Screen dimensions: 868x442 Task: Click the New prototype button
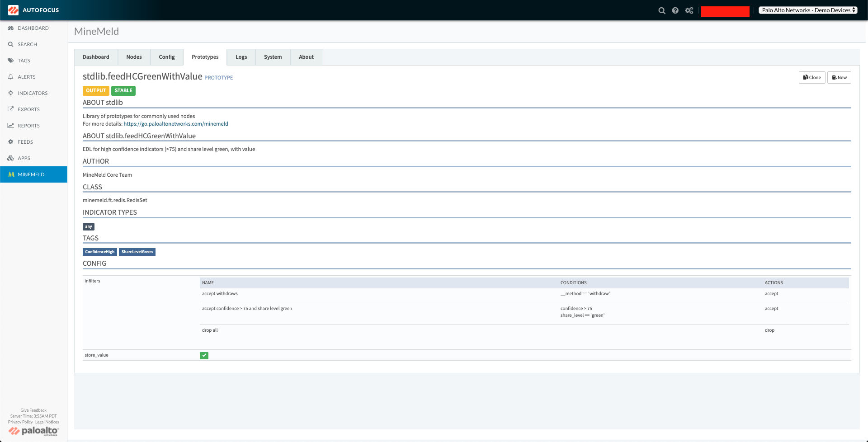tap(839, 77)
